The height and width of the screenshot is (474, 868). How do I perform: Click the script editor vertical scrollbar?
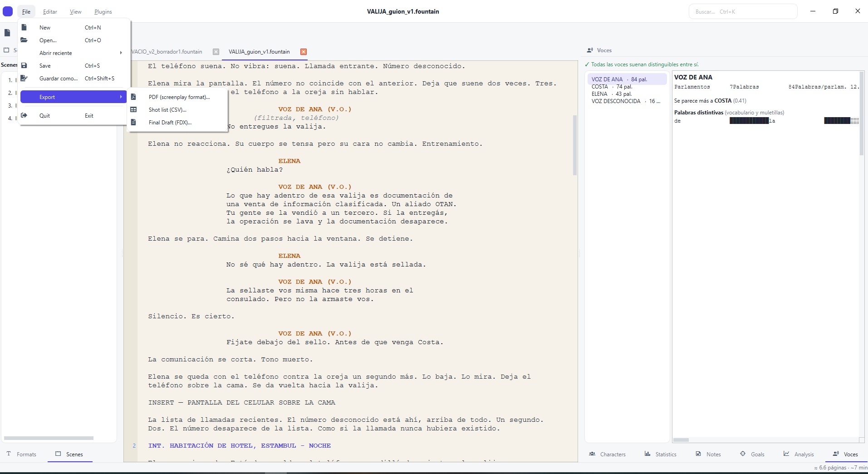(575, 145)
